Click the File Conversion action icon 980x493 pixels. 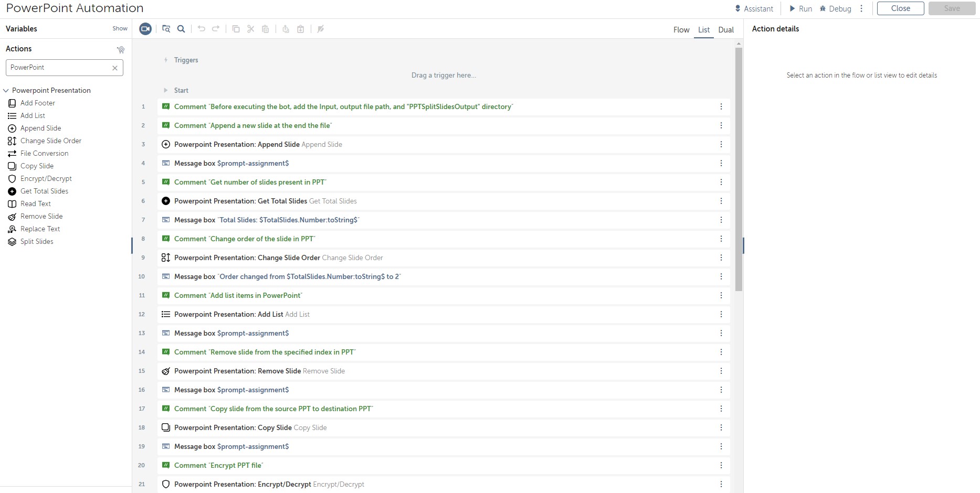pyautogui.click(x=12, y=154)
